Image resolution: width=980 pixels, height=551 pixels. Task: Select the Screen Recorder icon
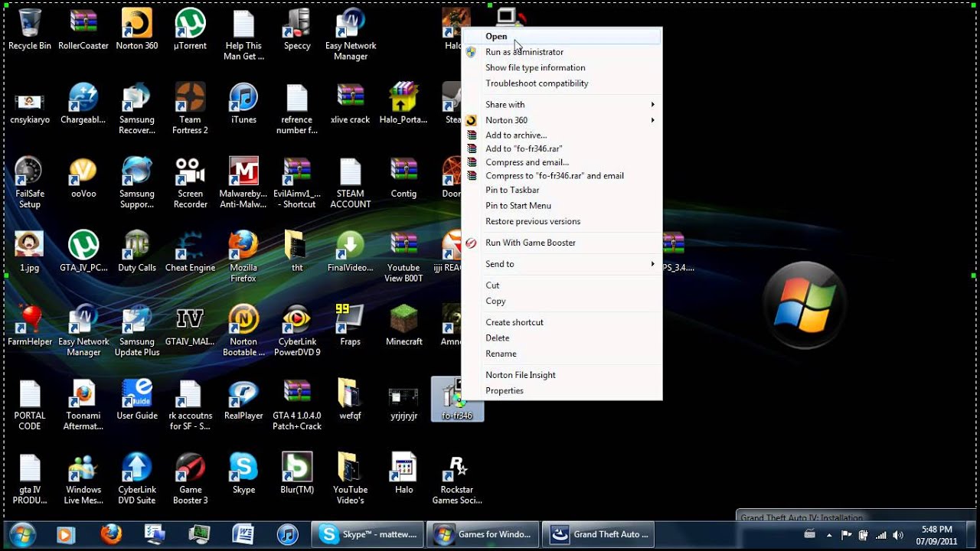coord(190,183)
